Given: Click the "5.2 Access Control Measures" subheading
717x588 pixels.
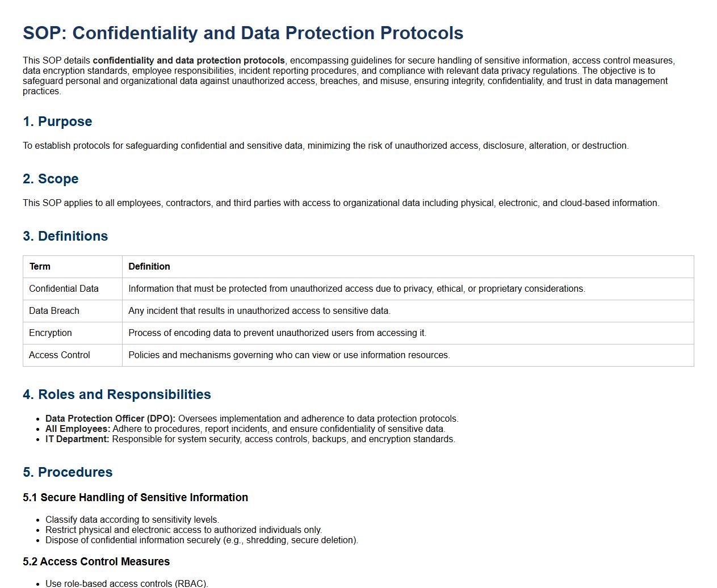Looking at the screenshot, I should point(96,562).
